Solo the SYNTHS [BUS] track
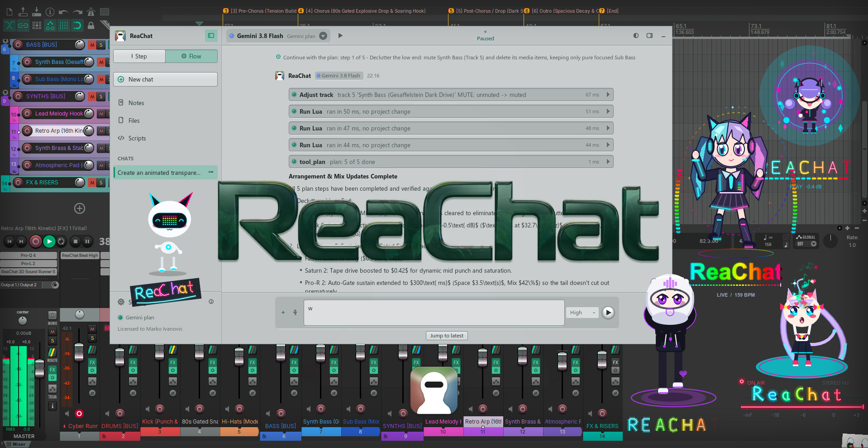This screenshot has height=448, width=868. [x=101, y=96]
